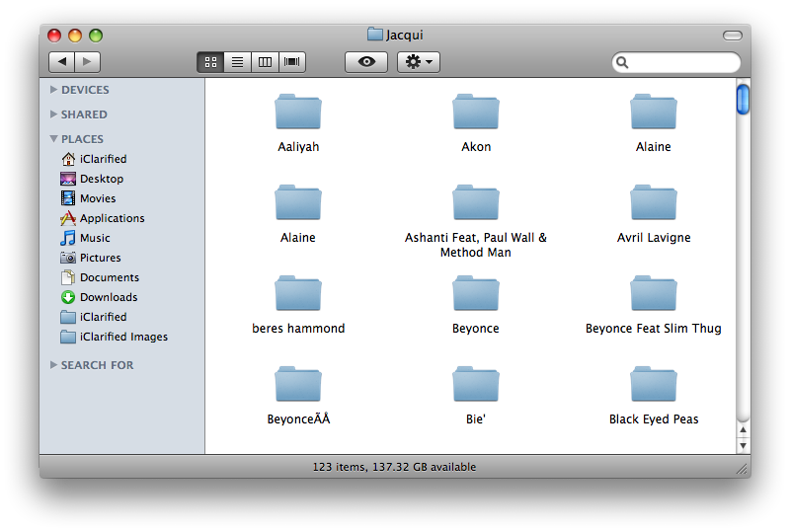Open Downloads from the sidebar
Viewport: 790px width, 532px height.
point(108,297)
